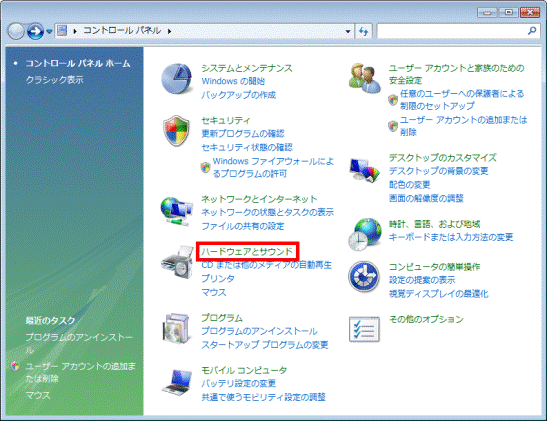Screen dimensions: 547x421
Task: Open the User Accounts people icon
Action: [x=365, y=78]
